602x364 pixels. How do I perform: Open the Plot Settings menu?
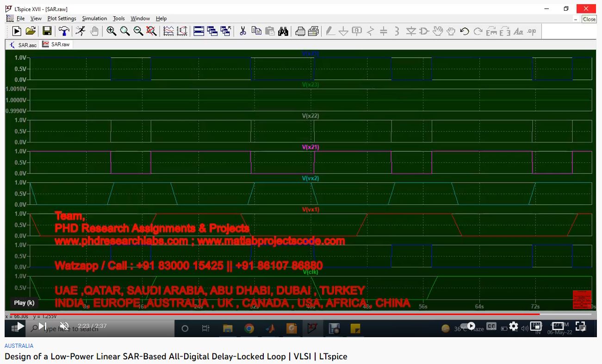[x=62, y=19]
